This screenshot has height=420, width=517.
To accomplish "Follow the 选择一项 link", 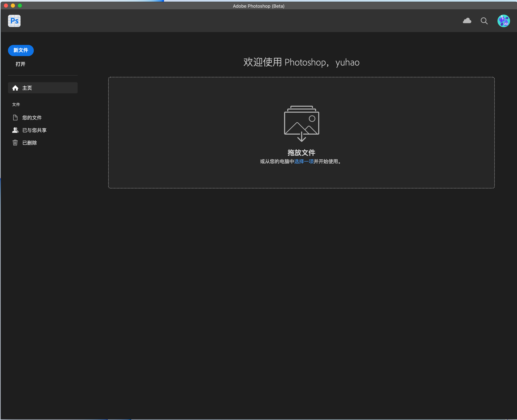I will 304,161.
